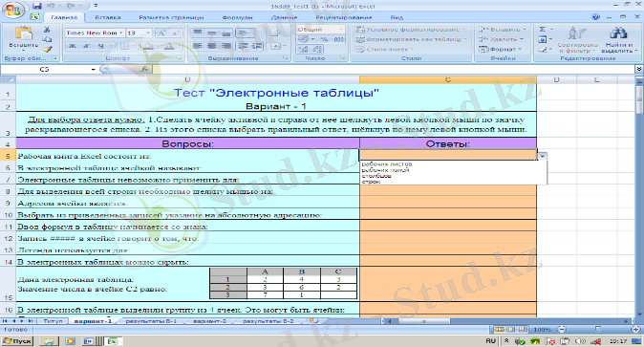This screenshot has height=347, width=644.
Task: Increase font size with large A
Action: click(161, 33)
